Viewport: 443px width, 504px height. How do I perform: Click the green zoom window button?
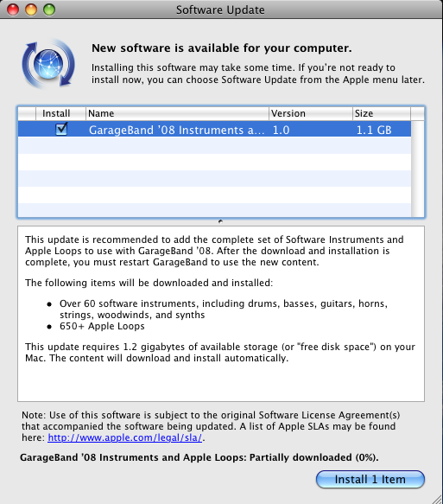pos(49,10)
